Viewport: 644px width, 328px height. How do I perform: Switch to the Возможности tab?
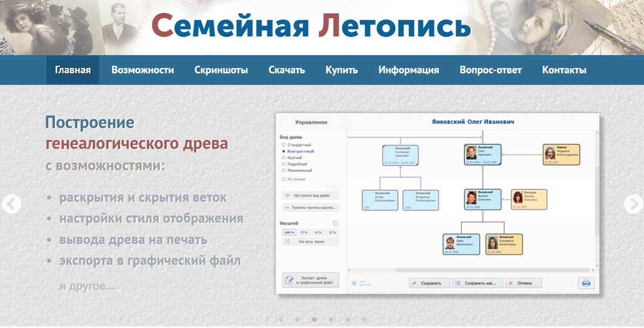pyautogui.click(x=142, y=70)
